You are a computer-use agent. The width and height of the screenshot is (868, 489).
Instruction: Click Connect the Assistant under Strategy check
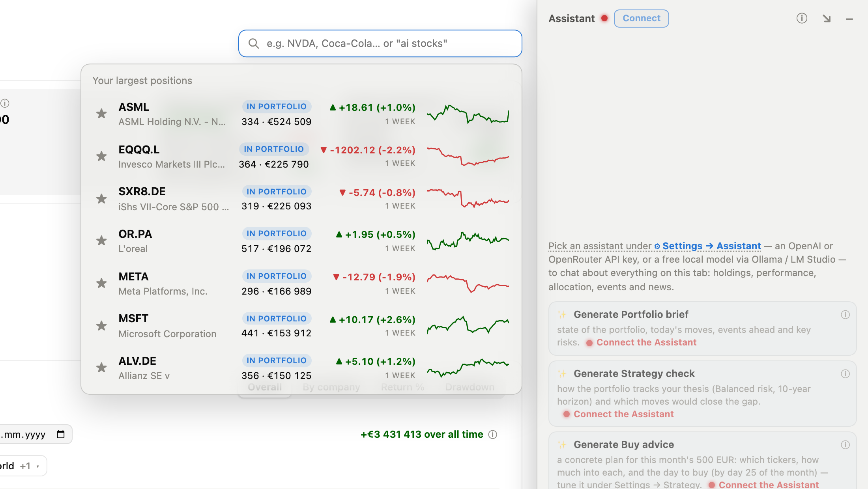point(623,414)
